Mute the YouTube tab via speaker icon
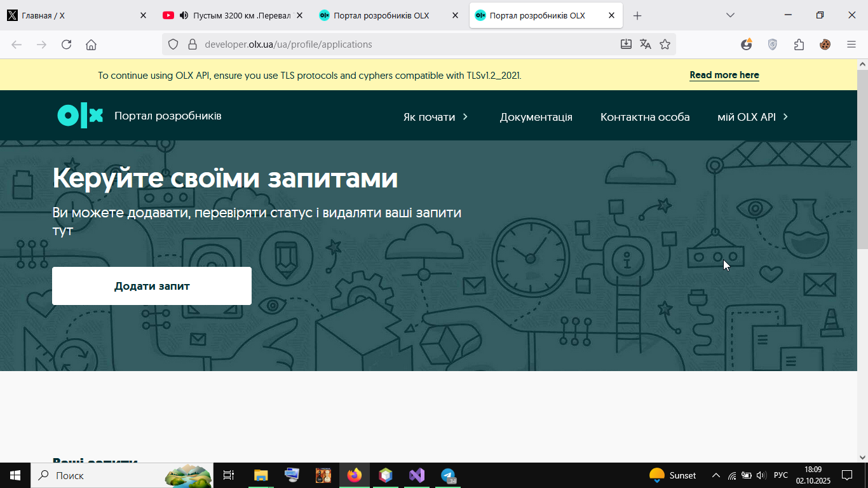 pyautogui.click(x=184, y=15)
